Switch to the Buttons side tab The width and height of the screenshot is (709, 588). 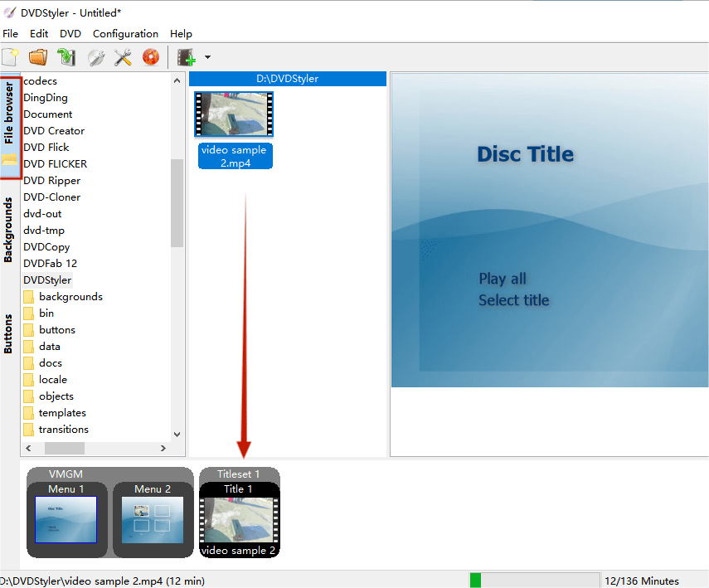click(x=9, y=333)
